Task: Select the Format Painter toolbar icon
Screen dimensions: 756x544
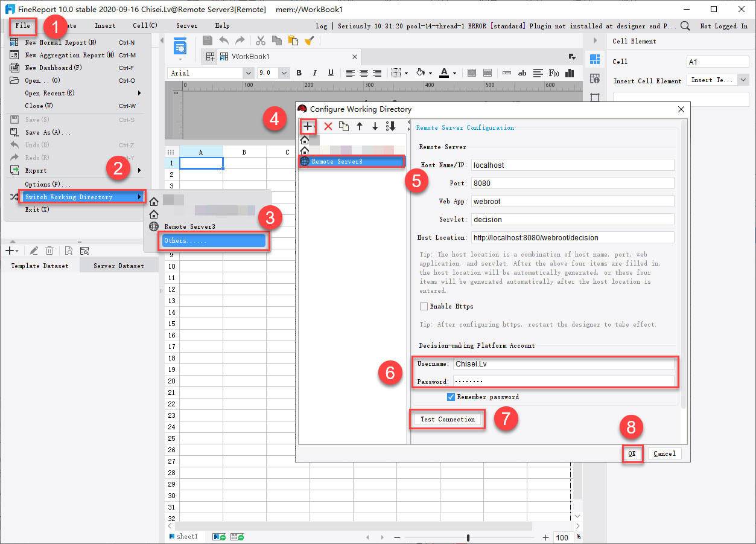Action: point(309,40)
